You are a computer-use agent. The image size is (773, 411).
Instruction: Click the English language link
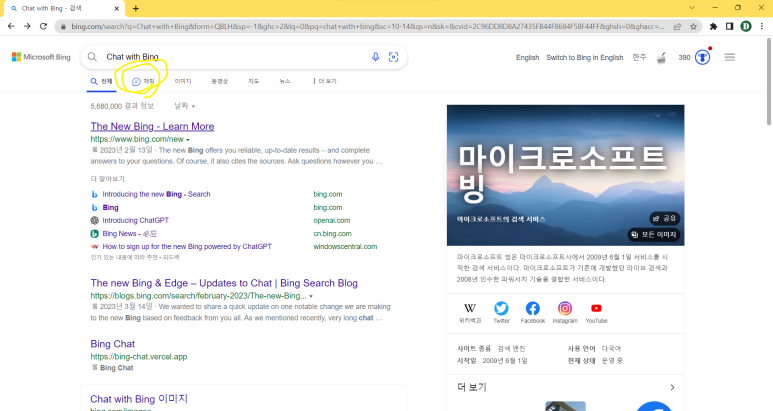(x=527, y=58)
